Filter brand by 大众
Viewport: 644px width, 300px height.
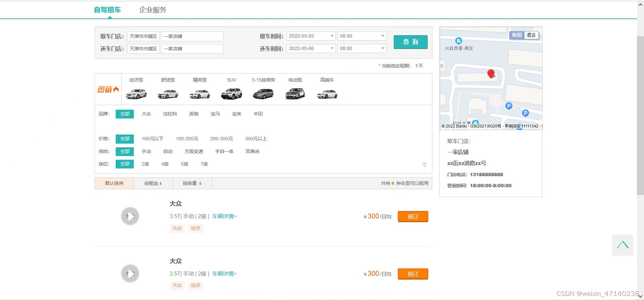[146, 114]
